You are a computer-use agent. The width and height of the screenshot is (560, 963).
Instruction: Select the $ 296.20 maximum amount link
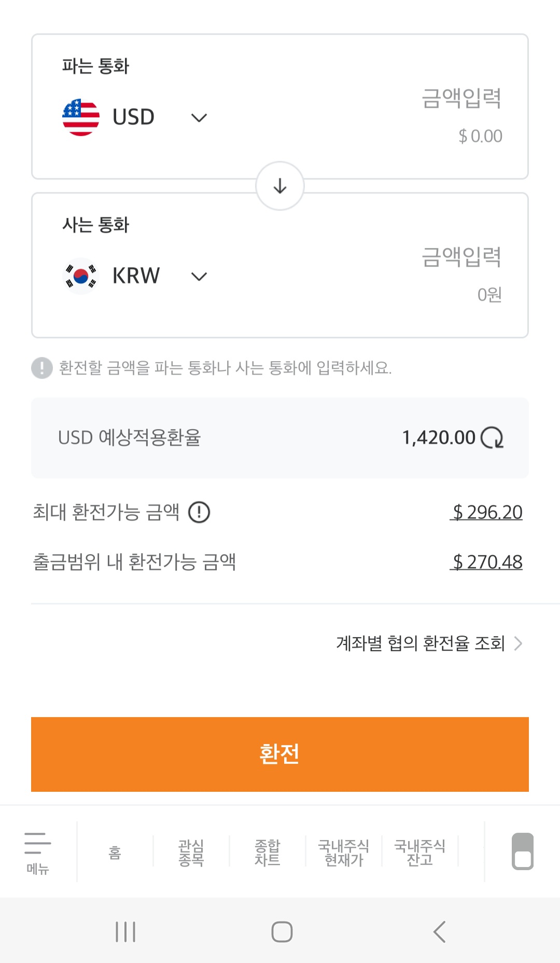click(x=486, y=512)
